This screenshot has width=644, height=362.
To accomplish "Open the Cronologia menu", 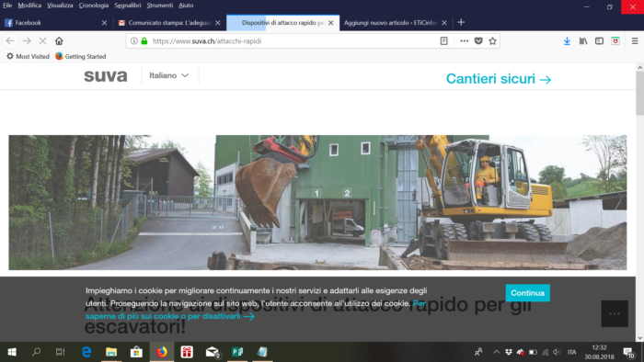I will click(x=94, y=6).
